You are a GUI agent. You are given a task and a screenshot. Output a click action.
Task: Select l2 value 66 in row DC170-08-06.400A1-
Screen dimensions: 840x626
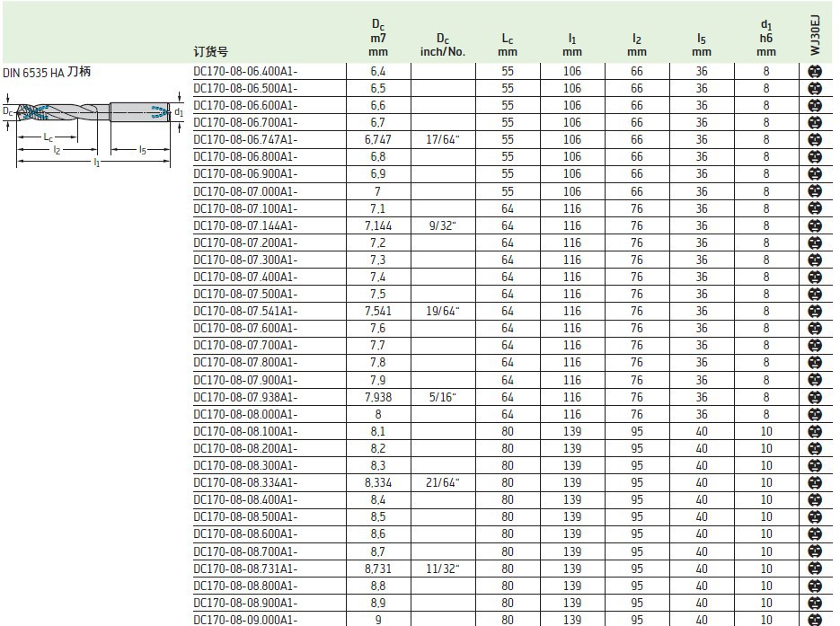[637, 71]
